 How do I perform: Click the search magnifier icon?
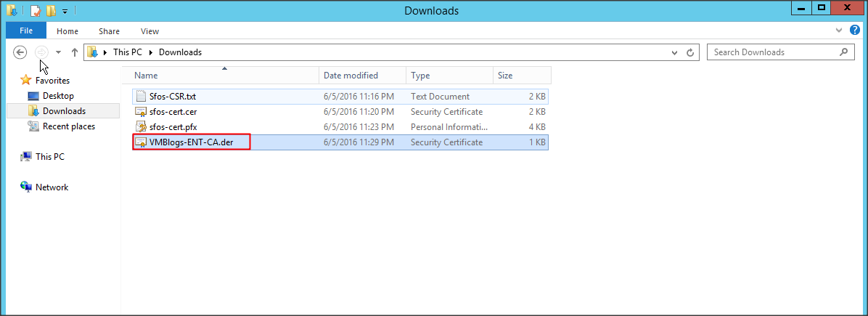[x=843, y=52]
